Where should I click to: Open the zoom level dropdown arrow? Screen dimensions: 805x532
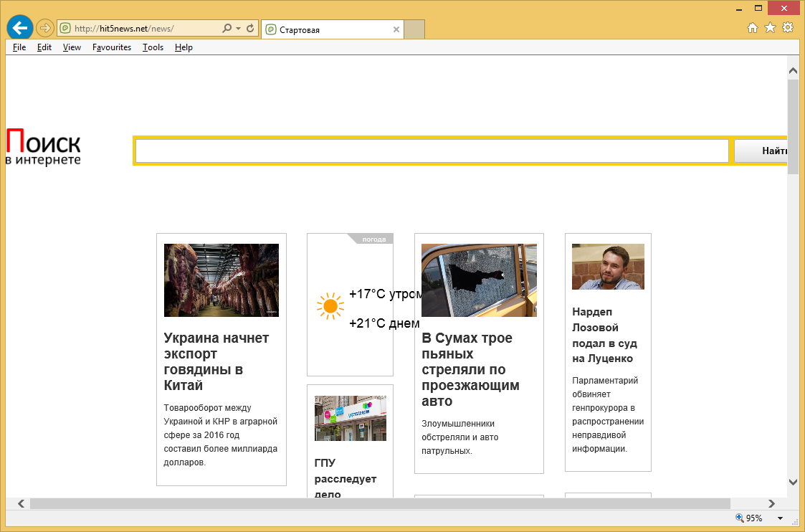[x=781, y=518]
